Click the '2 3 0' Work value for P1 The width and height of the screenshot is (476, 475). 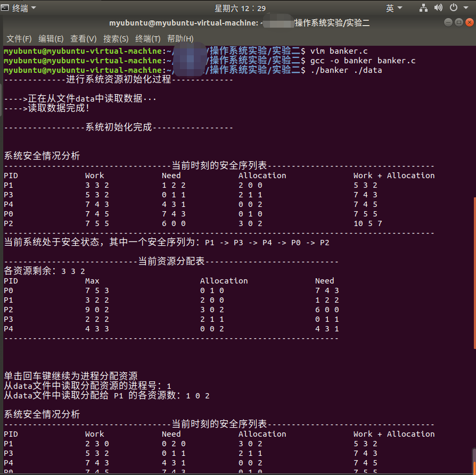[x=97, y=444]
